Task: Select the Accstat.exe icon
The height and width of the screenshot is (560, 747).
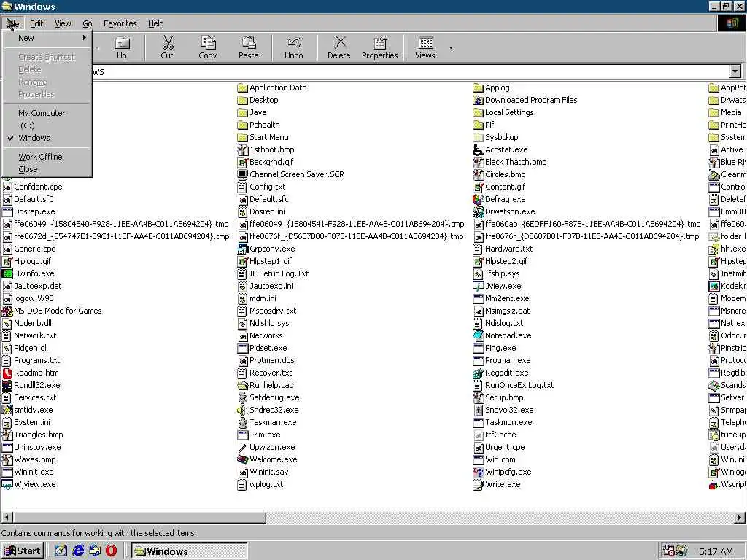Action: (x=478, y=149)
